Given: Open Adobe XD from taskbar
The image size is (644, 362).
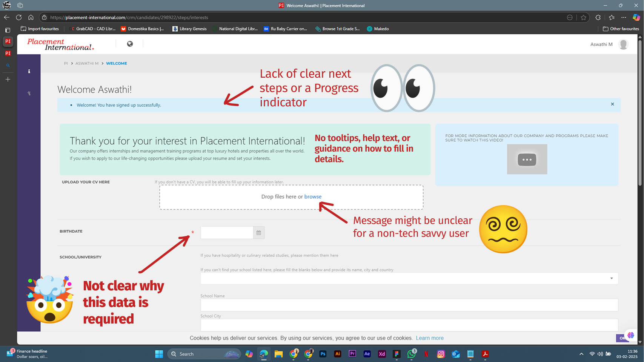Looking at the screenshot, I should coord(382,354).
